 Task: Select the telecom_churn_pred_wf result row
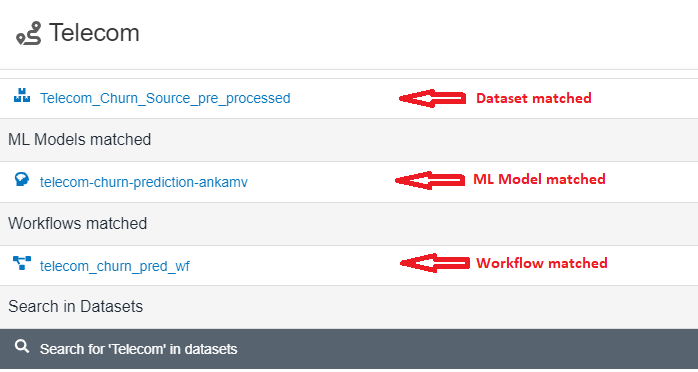(349, 266)
